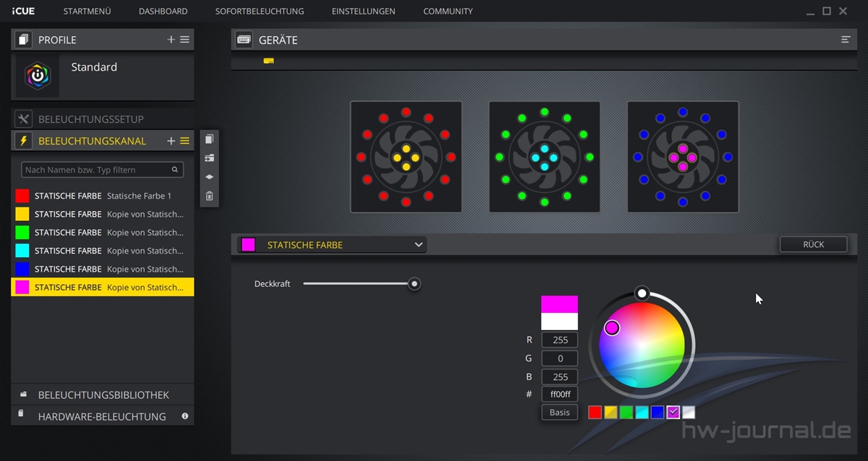
Task: Select the red 'Statische Farbe 1' layer
Action: [103, 196]
